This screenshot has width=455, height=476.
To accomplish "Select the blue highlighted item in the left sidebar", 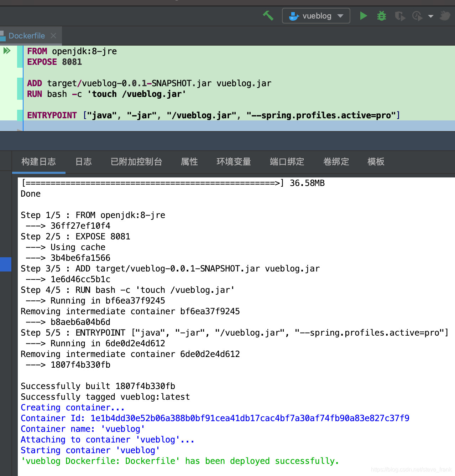I will [6, 264].
